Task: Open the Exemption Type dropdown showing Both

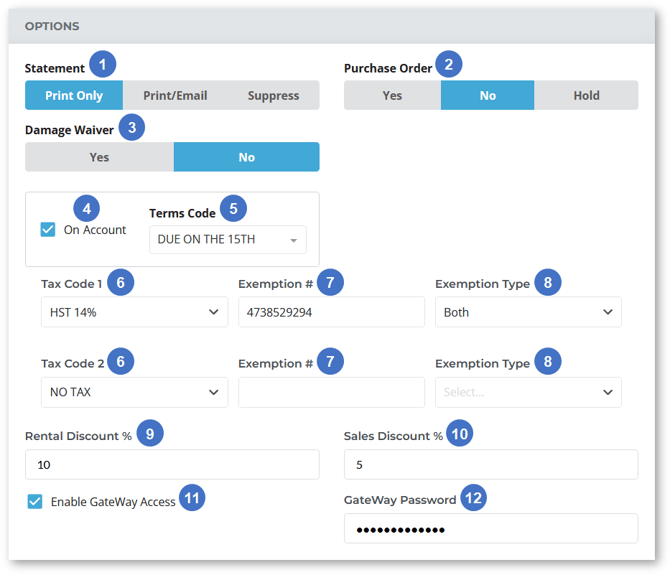Action: 528,312
